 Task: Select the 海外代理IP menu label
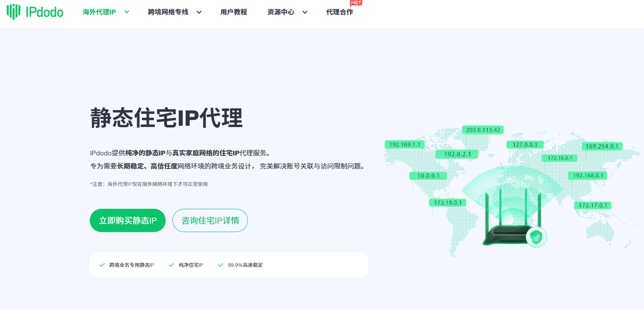point(99,12)
